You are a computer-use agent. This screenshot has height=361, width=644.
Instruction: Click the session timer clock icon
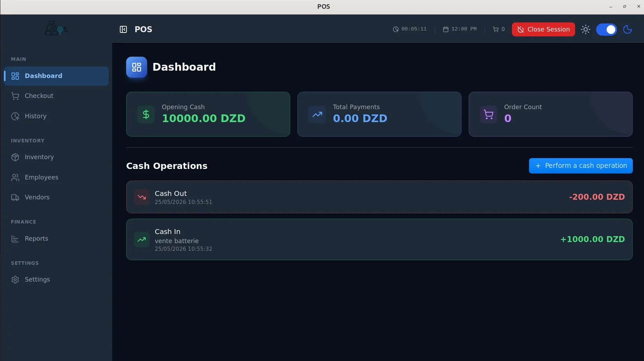(396, 29)
